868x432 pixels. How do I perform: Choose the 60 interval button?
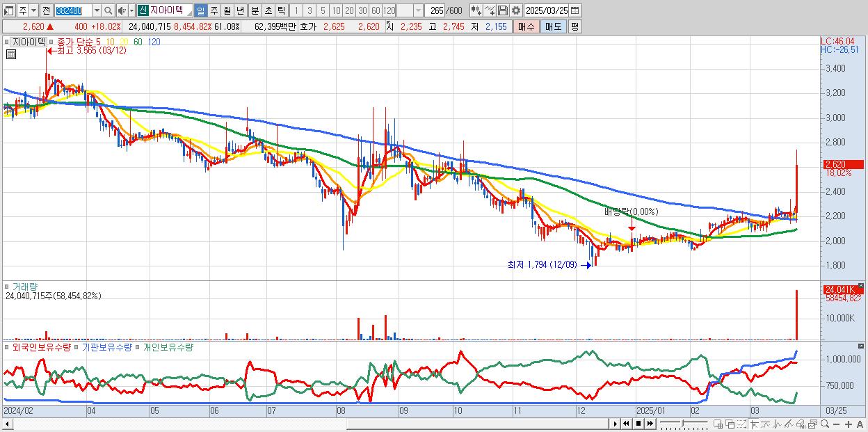tap(376, 10)
